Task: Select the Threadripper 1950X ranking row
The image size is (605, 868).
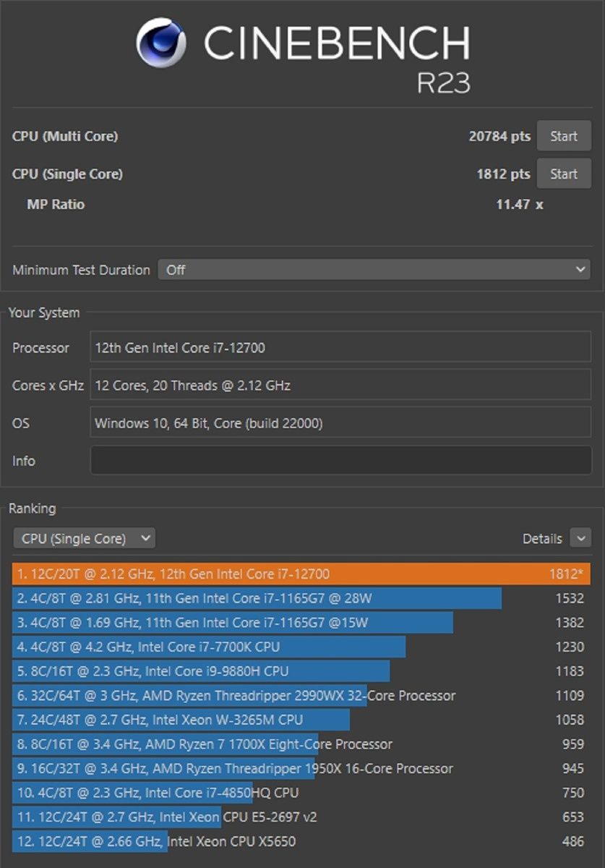Action: pos(234,768)
